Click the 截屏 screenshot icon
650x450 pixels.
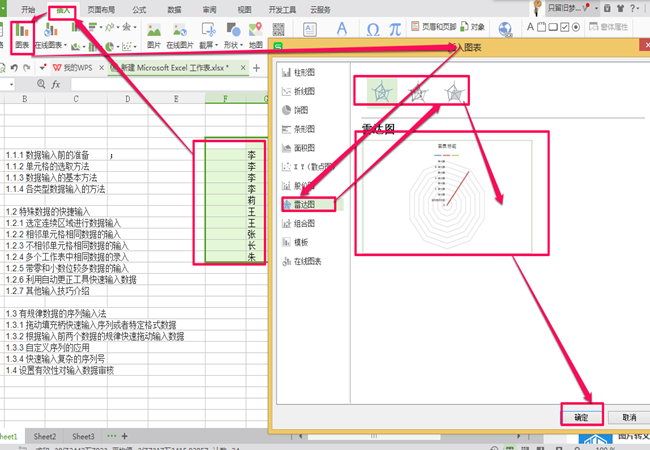[x=207, y=31]
